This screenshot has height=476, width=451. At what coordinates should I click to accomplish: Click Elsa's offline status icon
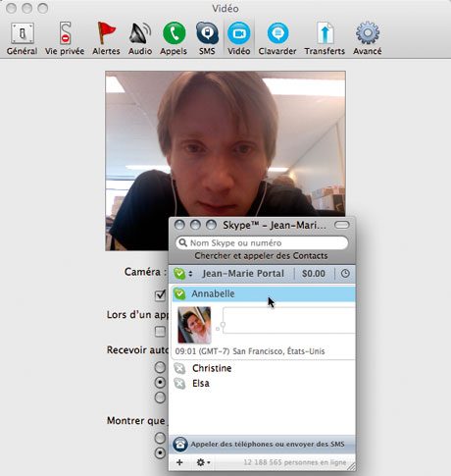coord(179,383)
